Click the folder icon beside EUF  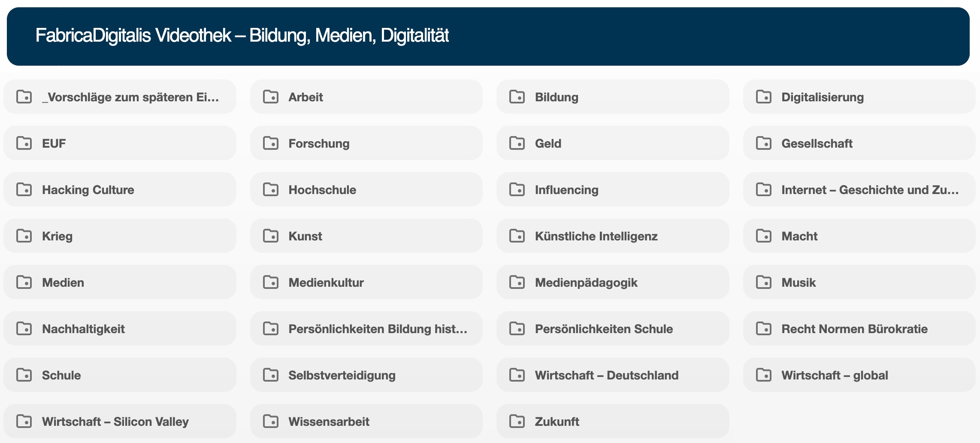[24, 143]
